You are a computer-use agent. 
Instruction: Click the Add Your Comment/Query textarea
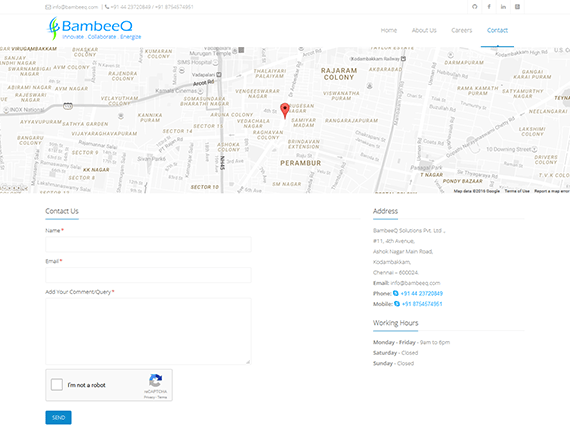pos(148,331)
